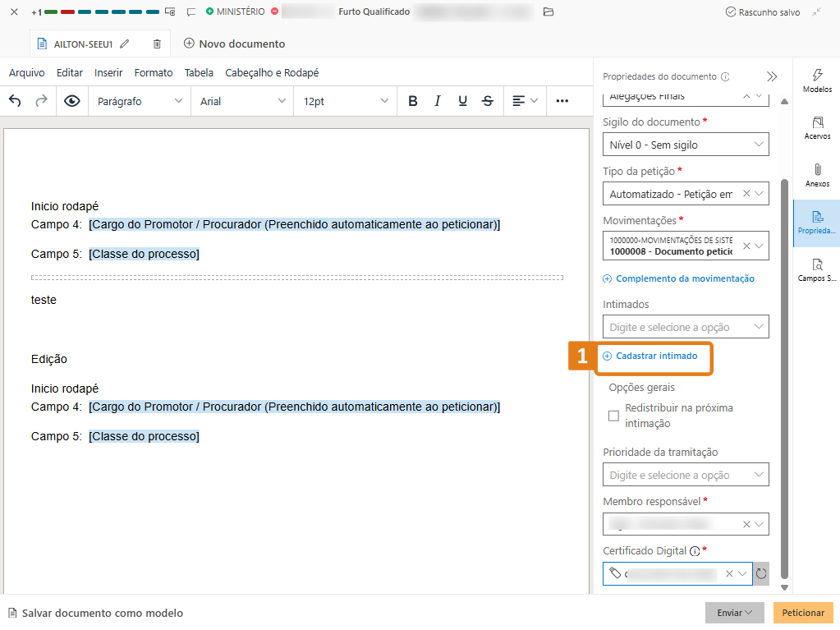
Task: Delete the AILTON-SEEU1 document with trash icon
Action: [157, 44]
